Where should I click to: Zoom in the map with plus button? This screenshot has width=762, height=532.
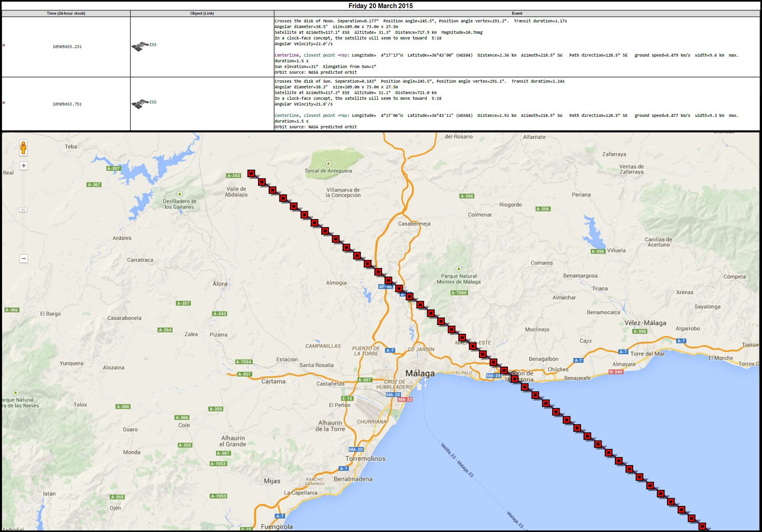pyautogui.click(x=24, y=165)
